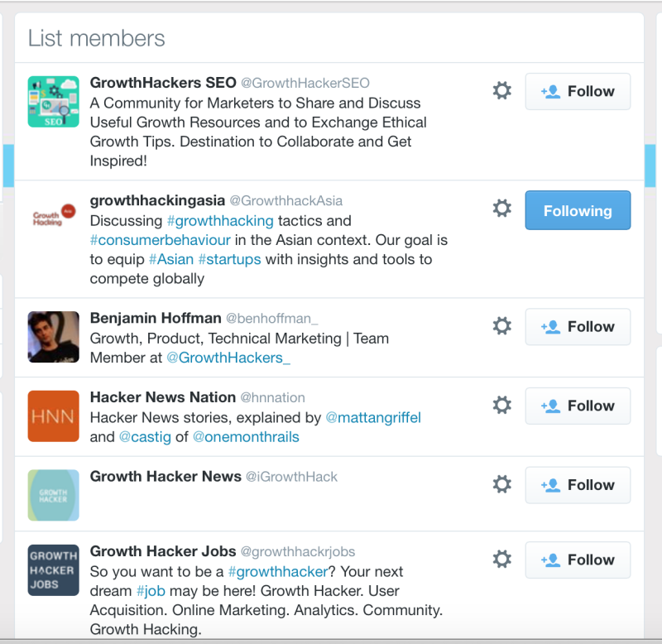Open gear options for Growth Hacker News
The height and width of the screenshot is (644, 662).
502,484
